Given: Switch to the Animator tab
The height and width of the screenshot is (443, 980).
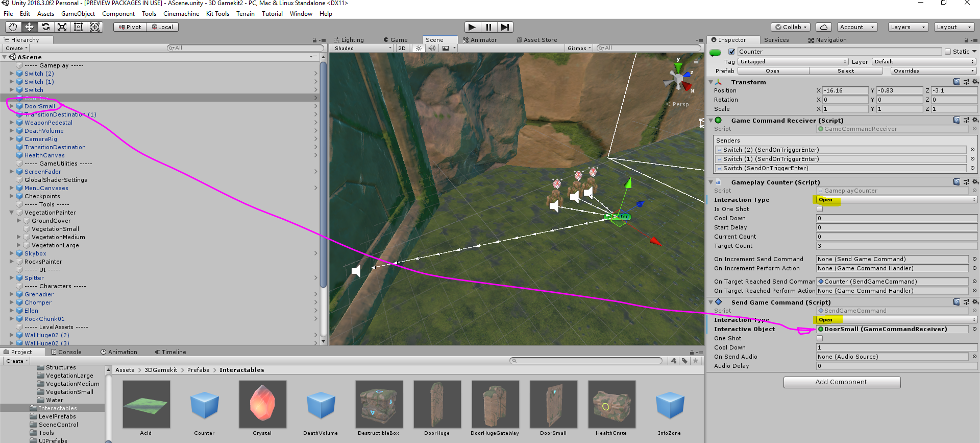Looking at the screenshot, I should click(480, 40).
